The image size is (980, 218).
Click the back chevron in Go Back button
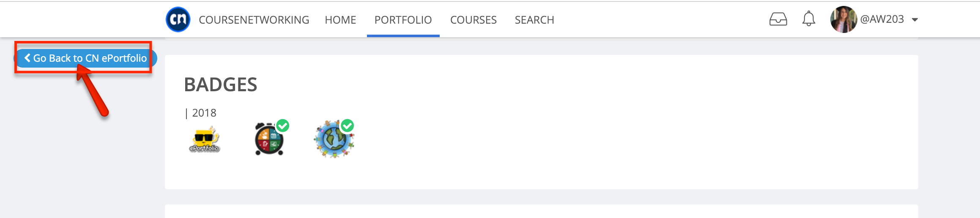(27, 58)
